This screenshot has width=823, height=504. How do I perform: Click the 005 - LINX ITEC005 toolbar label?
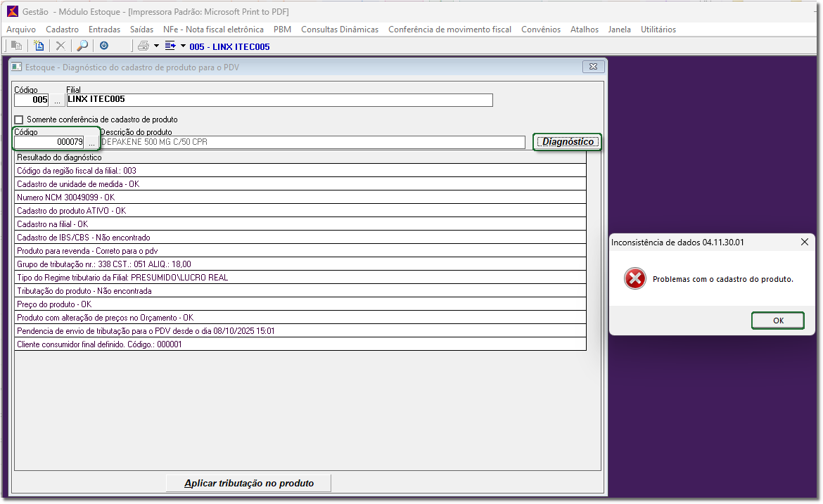(229, 46)
